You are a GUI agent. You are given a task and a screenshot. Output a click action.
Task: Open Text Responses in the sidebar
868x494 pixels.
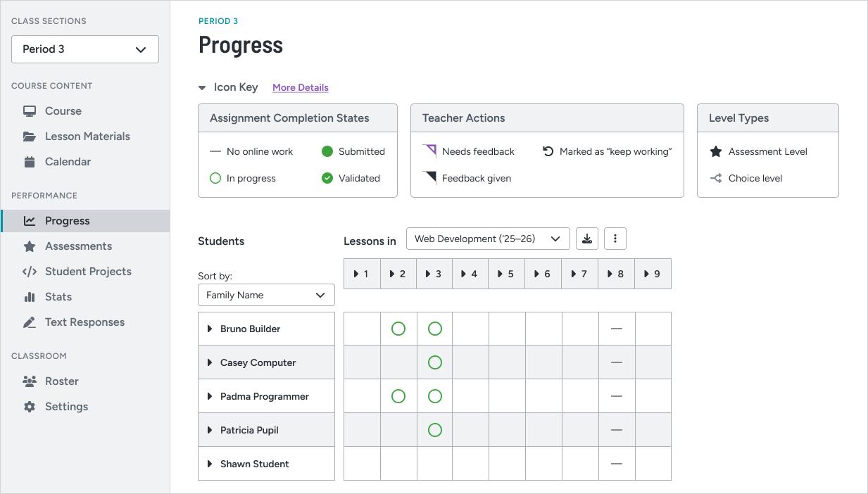click(84, 322)
